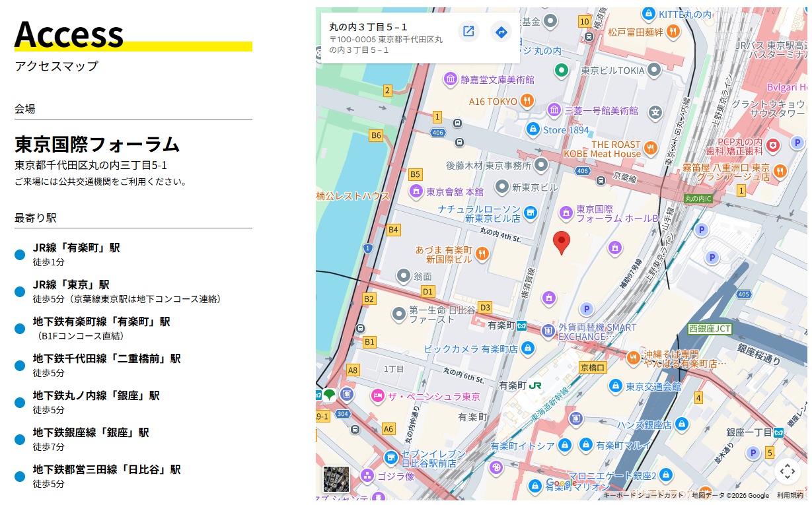Screen dimensions: 812x505
Task: Select the セブンイレブン 日比谷駅前店 marker
Action: pos(391,457)
